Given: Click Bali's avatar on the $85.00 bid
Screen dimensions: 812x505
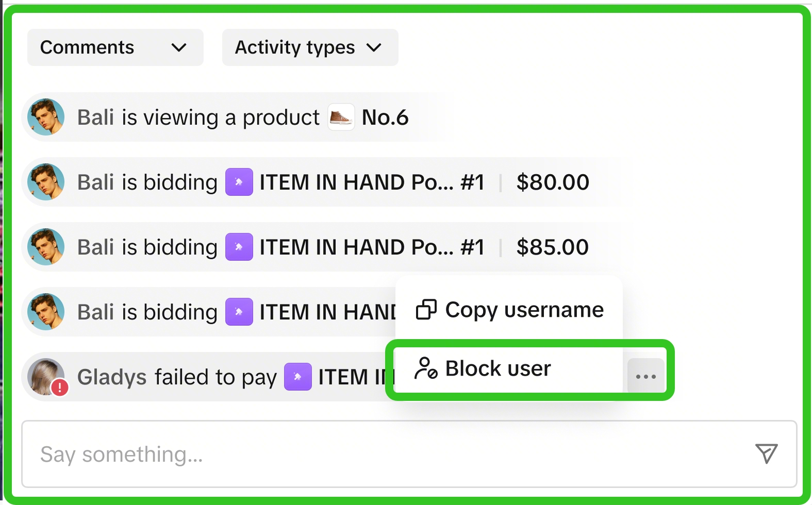Looking at the screenshot, I should click(x=46, y=247).
